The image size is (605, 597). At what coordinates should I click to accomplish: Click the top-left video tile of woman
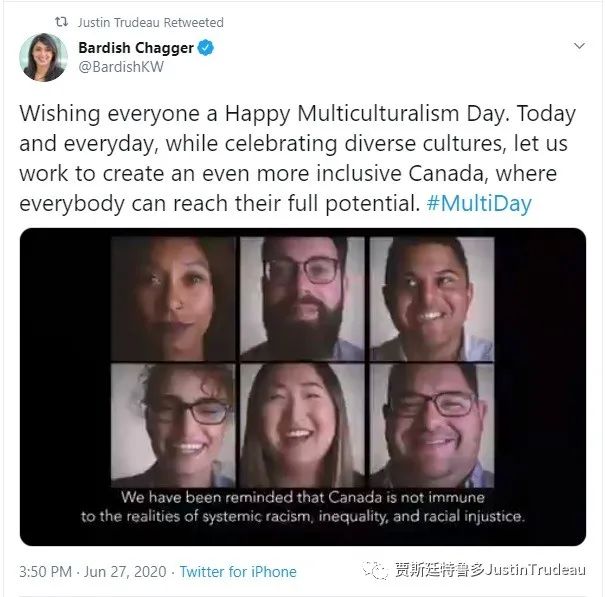coord(173,299)
